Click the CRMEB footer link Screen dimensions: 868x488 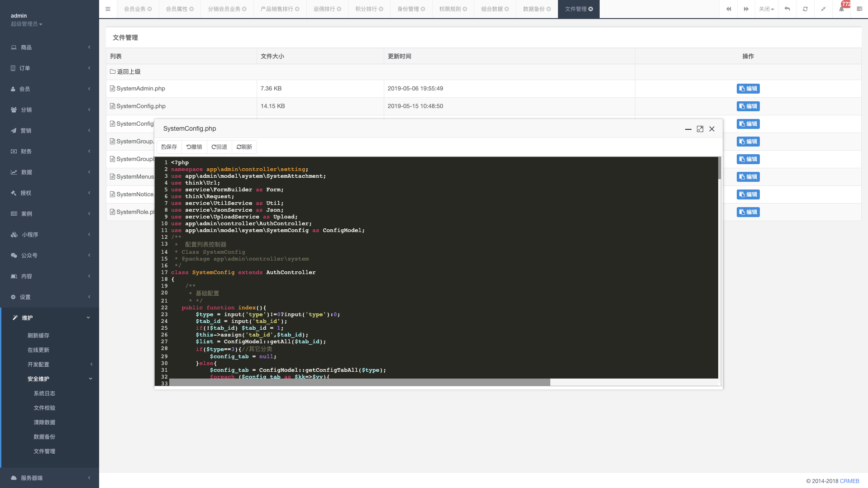tap(849, 481)
